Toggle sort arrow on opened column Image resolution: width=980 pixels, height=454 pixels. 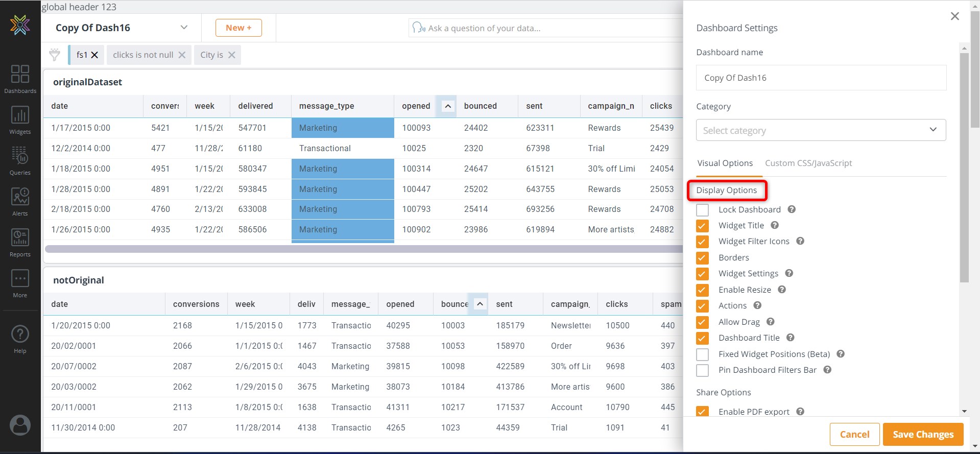click(x=448, y=106)
